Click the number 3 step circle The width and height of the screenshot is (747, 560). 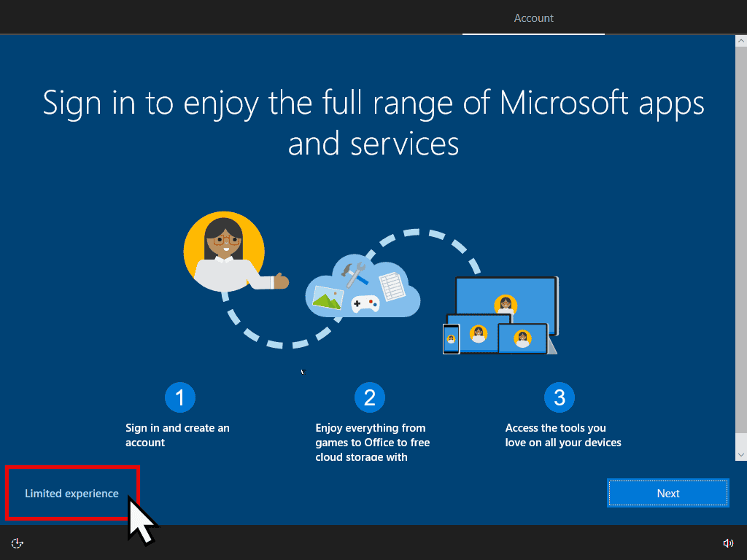pyautogui.click(x=560, y=397)
